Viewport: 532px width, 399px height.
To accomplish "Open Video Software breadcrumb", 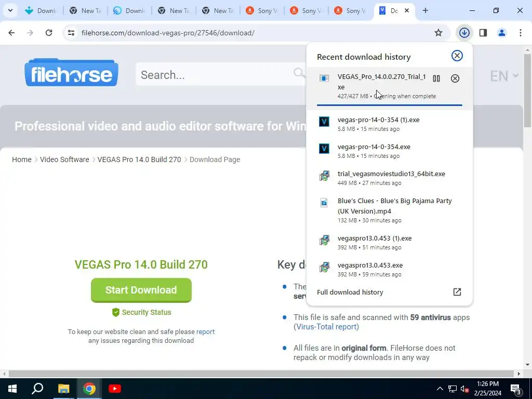I will click(x=64, y=159).
